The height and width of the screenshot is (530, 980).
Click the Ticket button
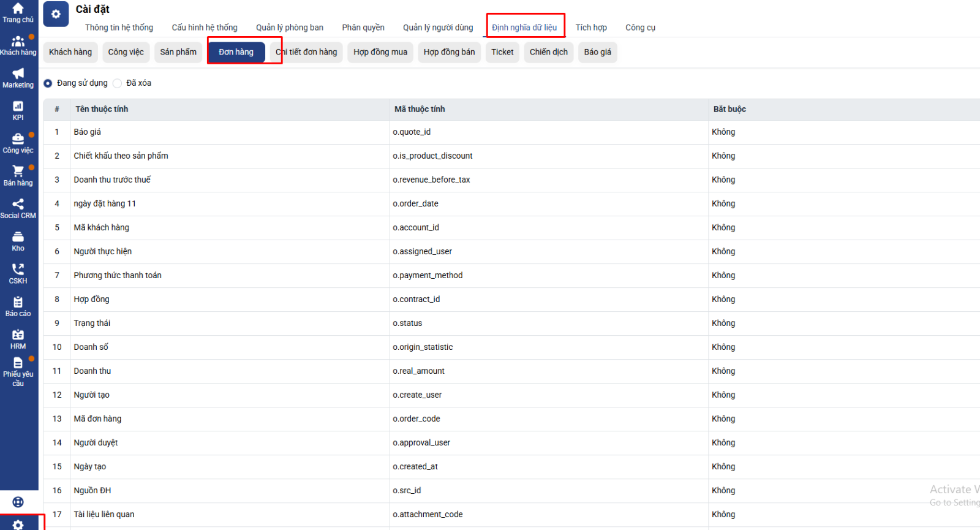502,52
